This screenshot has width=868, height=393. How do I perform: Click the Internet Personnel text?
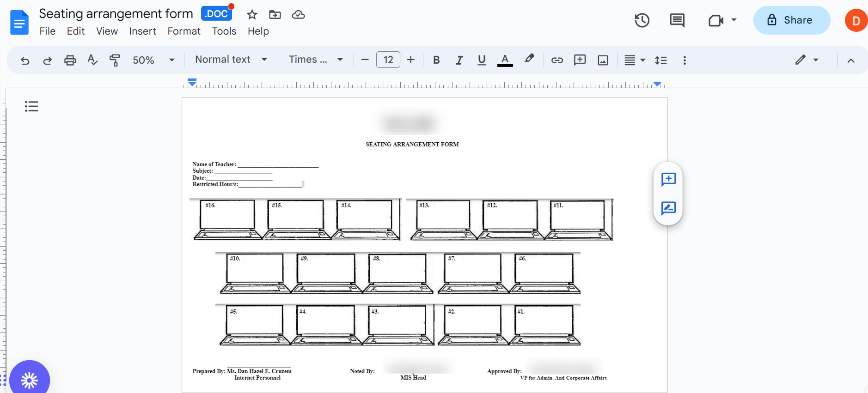pyautogui.click(x=257, y=378)
